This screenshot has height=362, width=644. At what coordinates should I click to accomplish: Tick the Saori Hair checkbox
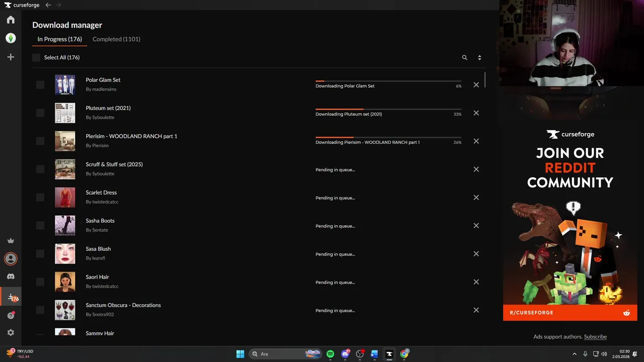(40, 282)
